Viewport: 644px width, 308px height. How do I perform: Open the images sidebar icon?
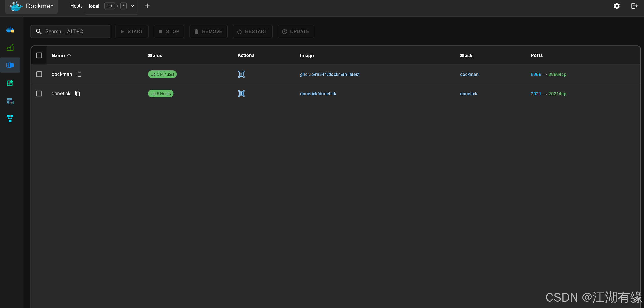[10, 83]
